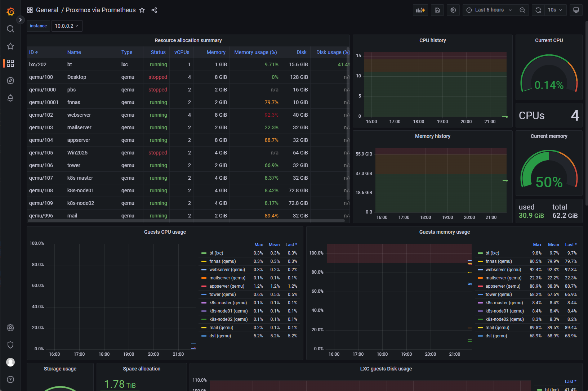Open the Alerting bell icon
588x391 pixels.
(10, 98)
